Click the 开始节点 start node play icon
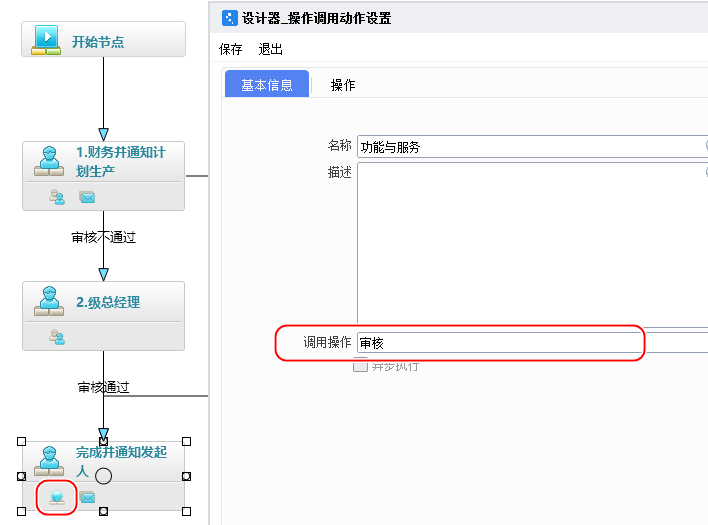708x525 pixels. click(46, 40)
